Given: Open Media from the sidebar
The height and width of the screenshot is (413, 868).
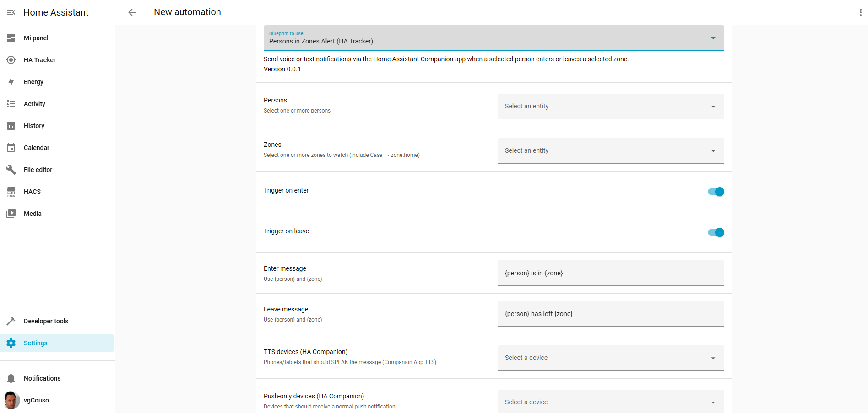Looking at the screenshot, I should click(x=57, y=214).
